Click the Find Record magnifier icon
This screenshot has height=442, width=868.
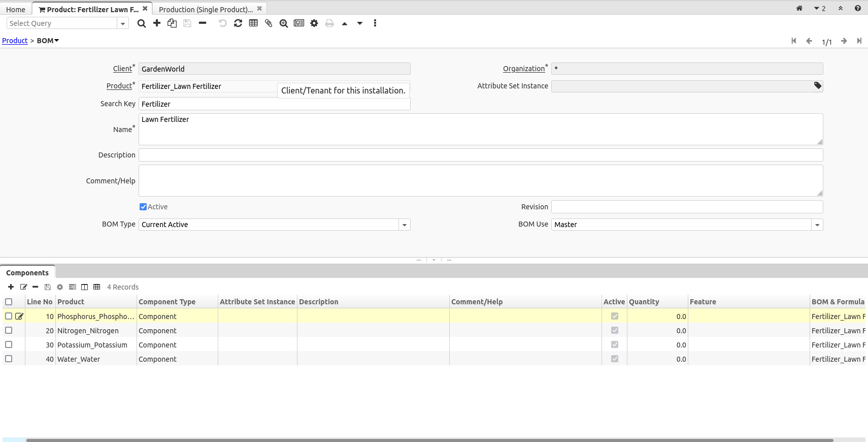142,23
